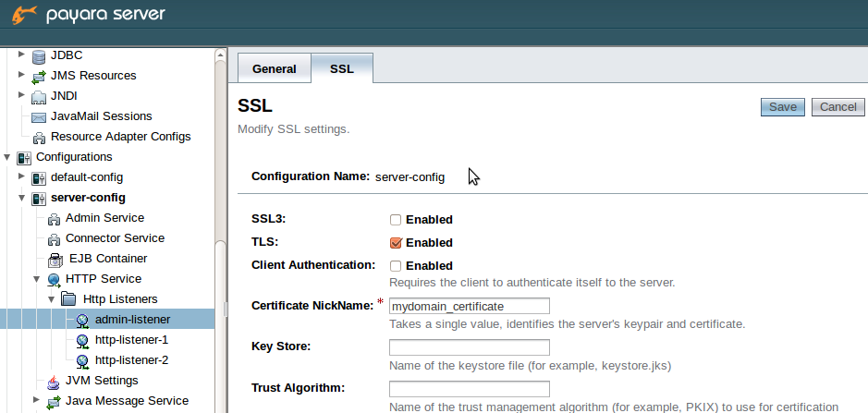Enable Client Authentication checkbox

(x=396, y=266)
